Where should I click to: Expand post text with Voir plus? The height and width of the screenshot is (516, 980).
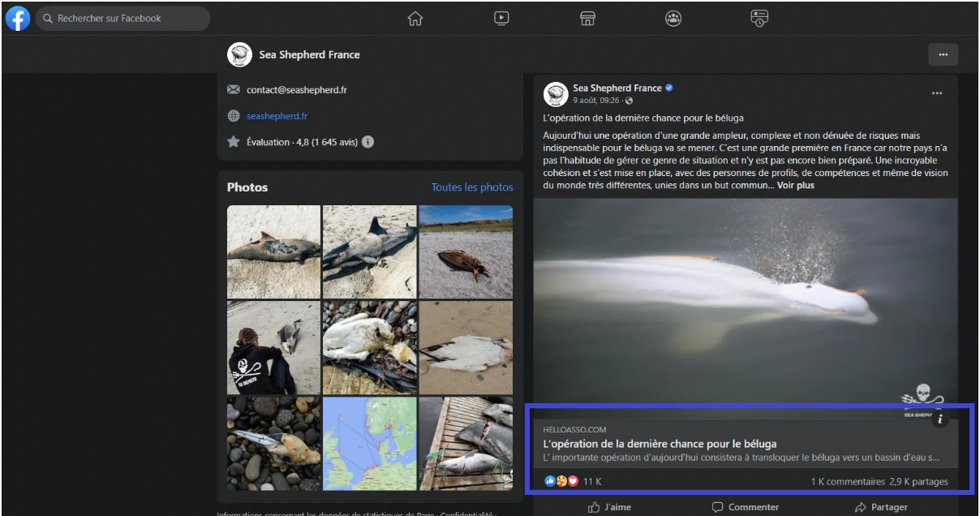795,185
